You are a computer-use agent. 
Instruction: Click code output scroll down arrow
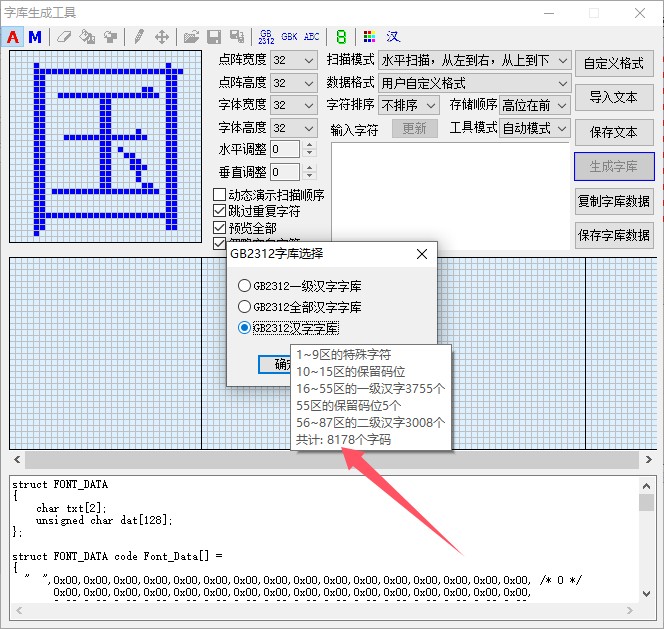tap(646, 594)
